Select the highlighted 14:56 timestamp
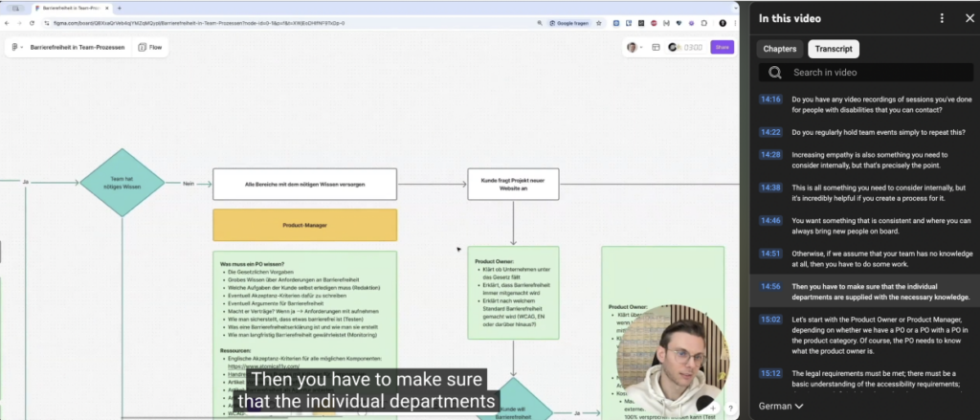 (770, 286)
